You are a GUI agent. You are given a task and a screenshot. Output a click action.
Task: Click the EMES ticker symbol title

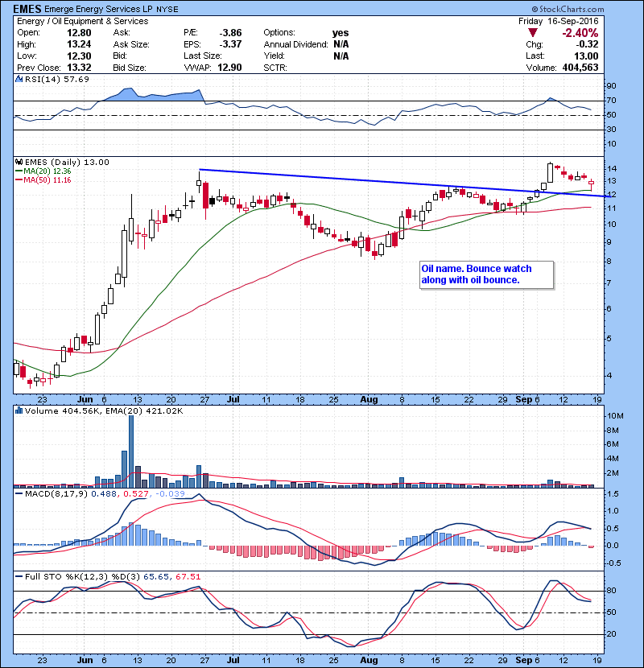(27, 9)
